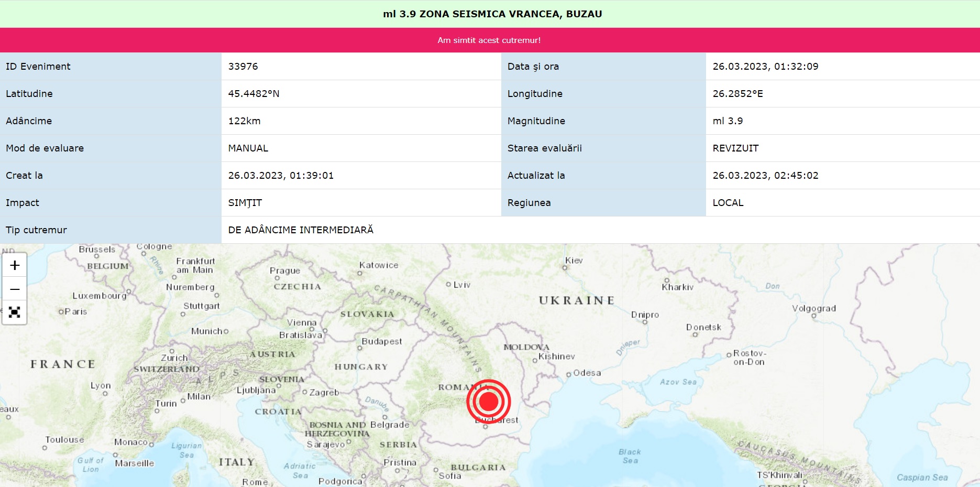Select the event ID value 33976
The height and width of the screenshot is (487, 980).
point(243,67)
